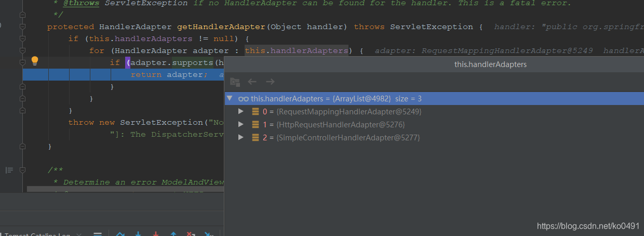Select the 'this.handlerAdapters = {ArrayList@4982}' row
644x236 pixels.
(x=434, y=98)
